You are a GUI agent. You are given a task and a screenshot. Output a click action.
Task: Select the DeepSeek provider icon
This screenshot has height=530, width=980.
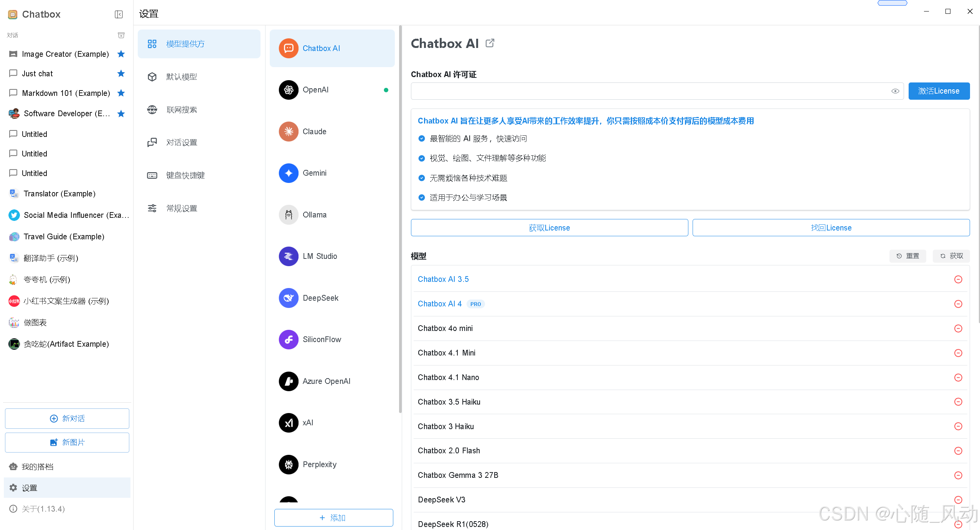289,298
